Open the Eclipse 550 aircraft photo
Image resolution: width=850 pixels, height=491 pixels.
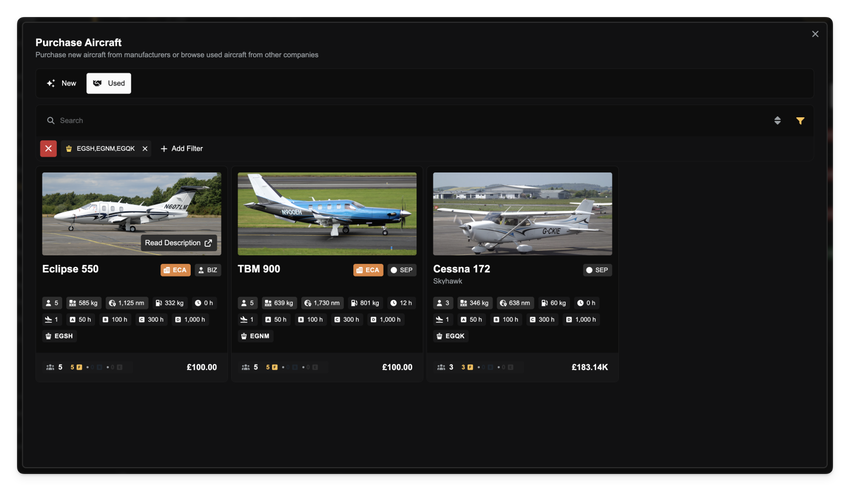pyautogui.click(x=131, y=205)
